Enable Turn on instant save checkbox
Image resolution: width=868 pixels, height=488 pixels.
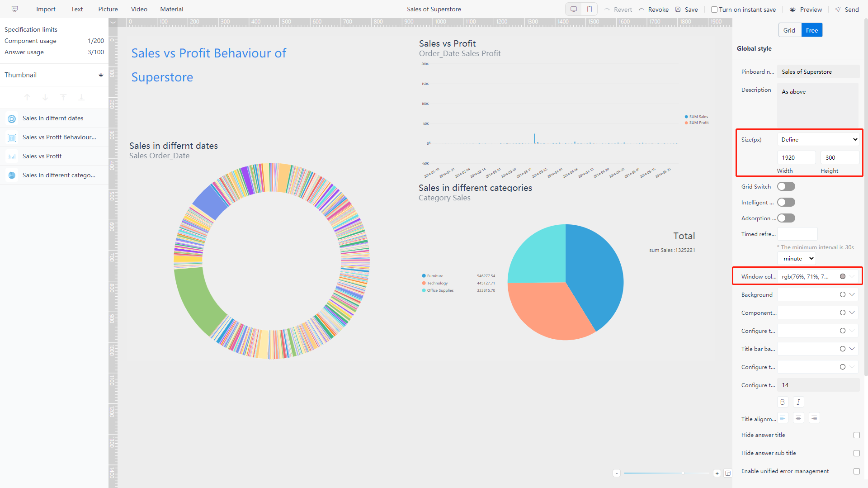(x=714, y=9)
